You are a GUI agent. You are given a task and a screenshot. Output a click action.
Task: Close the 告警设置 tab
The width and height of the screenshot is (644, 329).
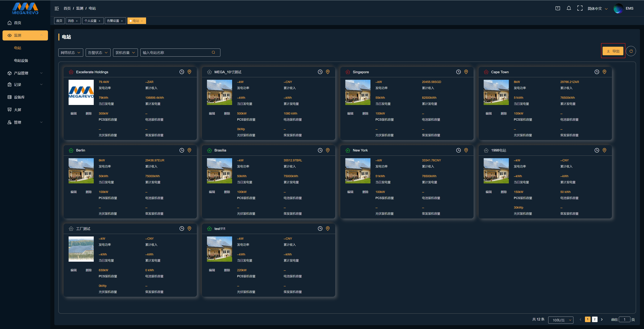coord(122,21)
